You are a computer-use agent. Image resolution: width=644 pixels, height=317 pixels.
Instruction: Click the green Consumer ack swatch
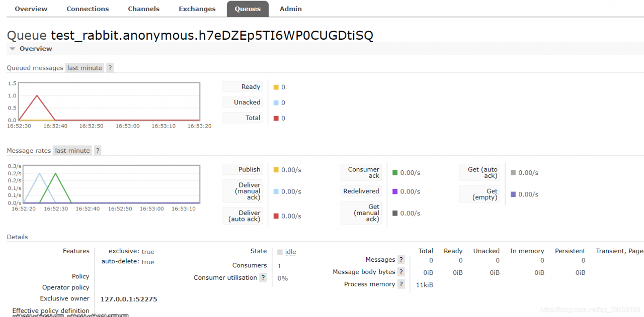pyautogui.click(x=395, y=173)
